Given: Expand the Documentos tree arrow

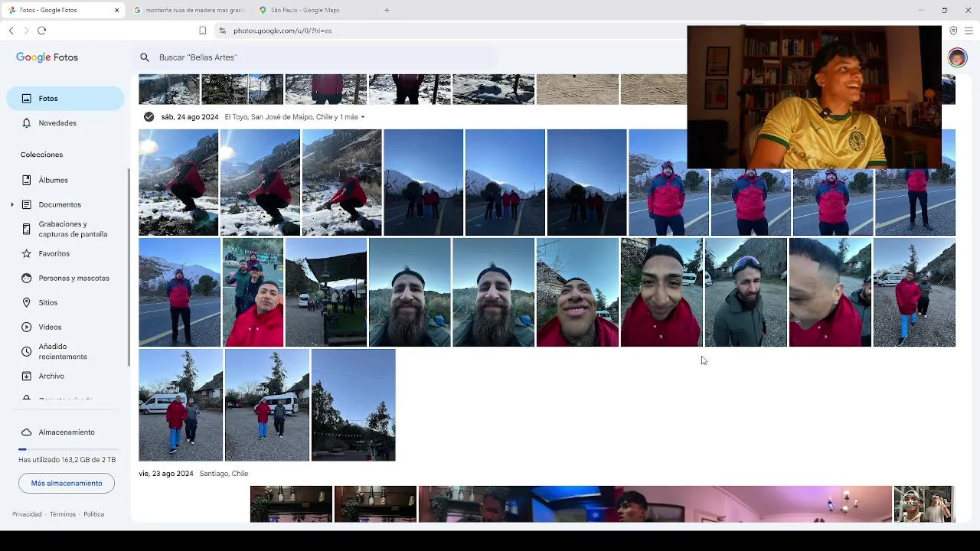Looking at the screenshot, I should (x=12, y=204).
